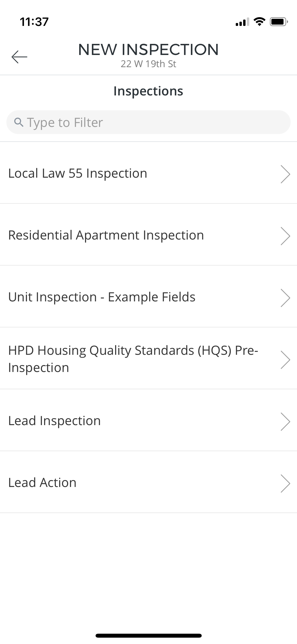Tap the home indicator bar
Image resolution: width=297 pixels, height=644 pixels.
pos(148,636)
